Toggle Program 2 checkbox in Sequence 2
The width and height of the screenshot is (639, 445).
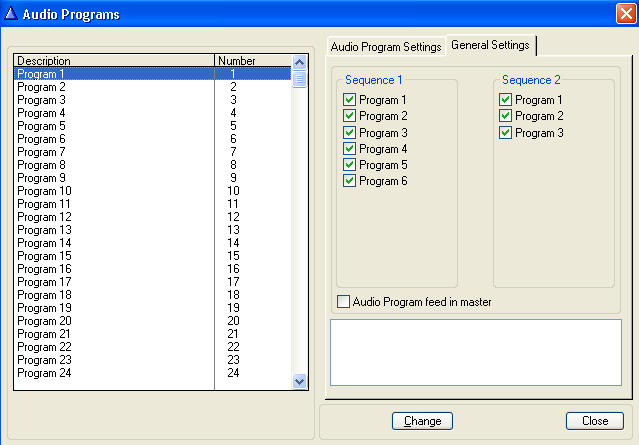click(x=505, y=116)
